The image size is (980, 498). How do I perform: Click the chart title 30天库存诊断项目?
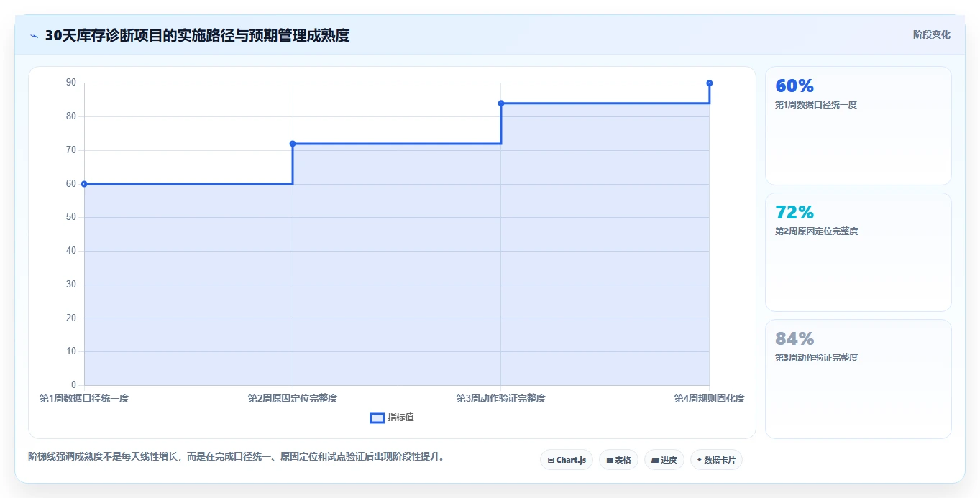click(x=197, y=35)
